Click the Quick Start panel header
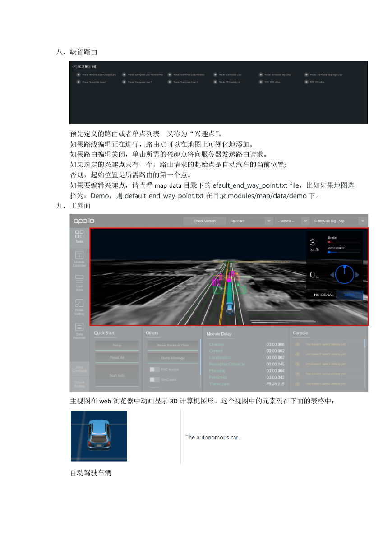392x554 pixels. (104, 333)
